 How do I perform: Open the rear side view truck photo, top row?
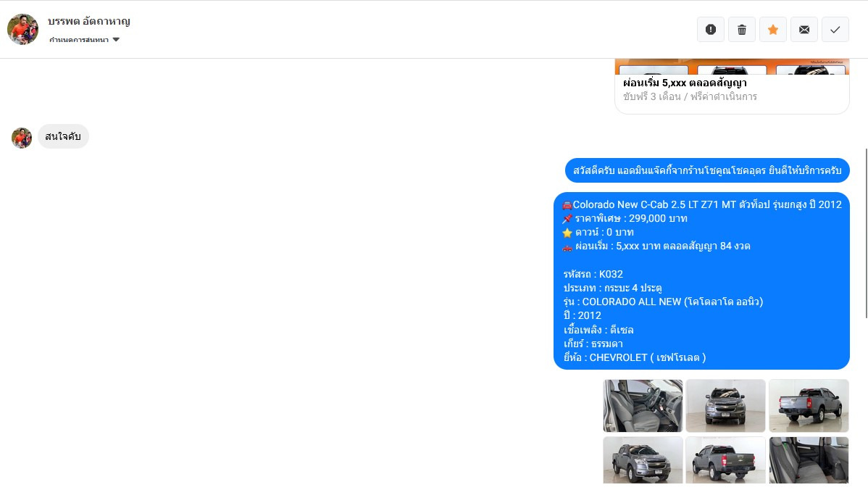(x=809, y=405)
